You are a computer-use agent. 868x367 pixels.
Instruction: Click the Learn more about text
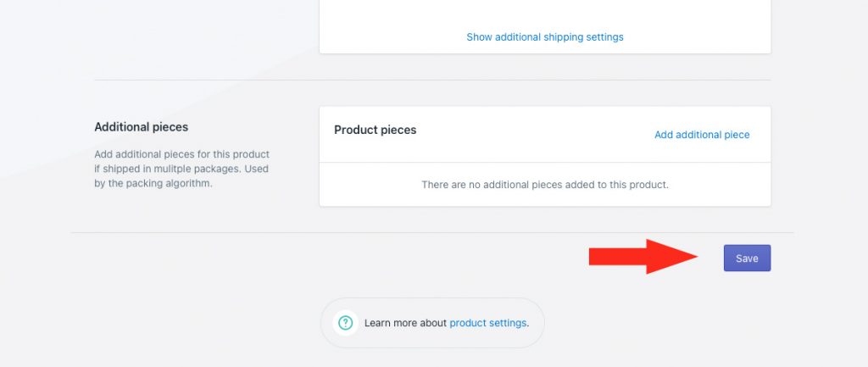point(405,323)
